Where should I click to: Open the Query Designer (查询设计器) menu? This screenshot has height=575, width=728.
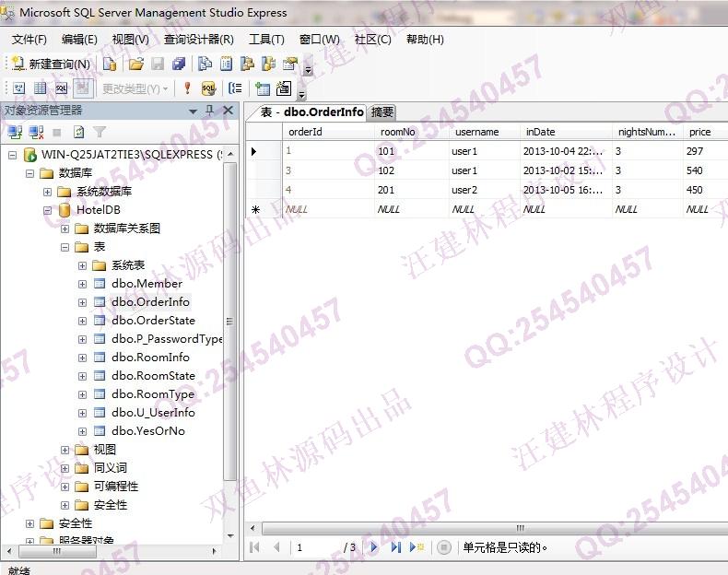199,40
